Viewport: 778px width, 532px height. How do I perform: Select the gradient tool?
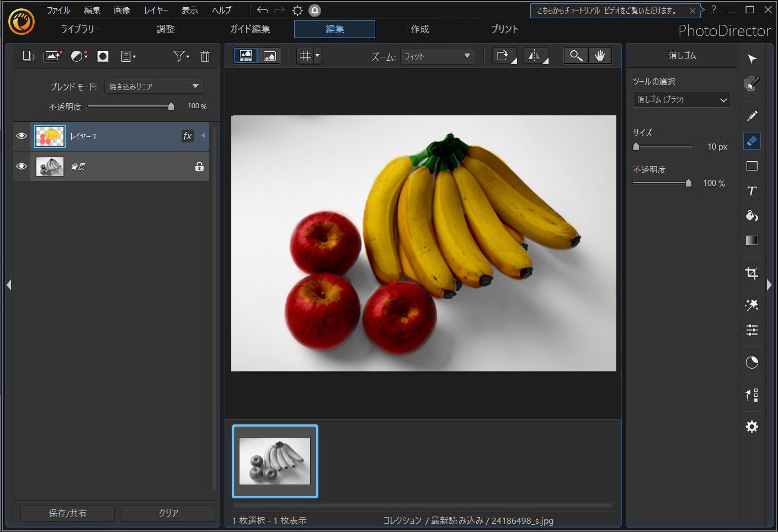click(x=752, y=241)
